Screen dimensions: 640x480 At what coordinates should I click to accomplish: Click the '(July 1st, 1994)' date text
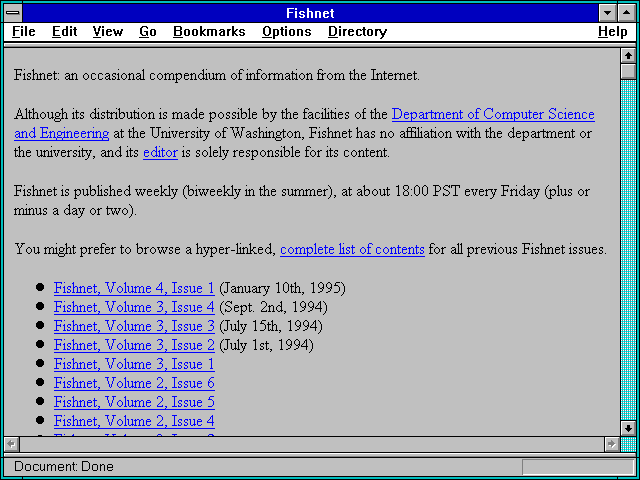267,345
